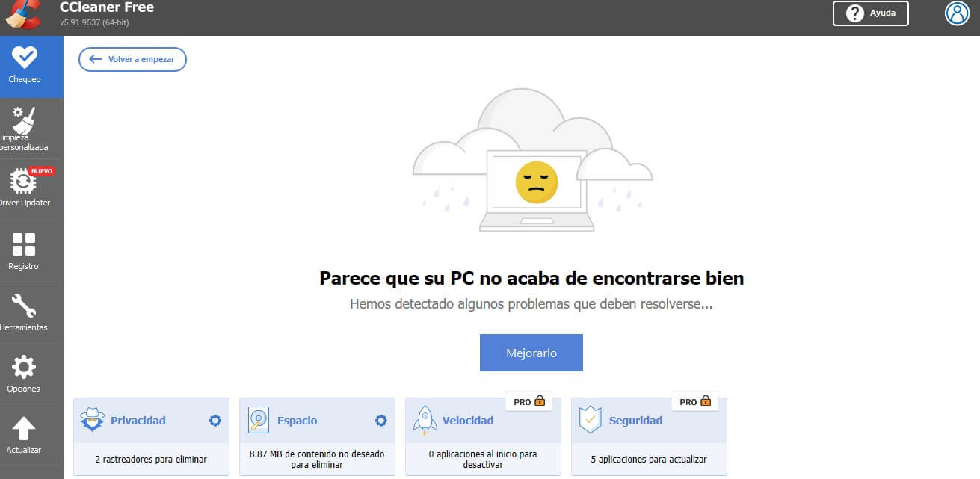Open Opciones gear icon
Image resolution: width=980 pixels, height=479 pixels.
[x=24, y=367]
